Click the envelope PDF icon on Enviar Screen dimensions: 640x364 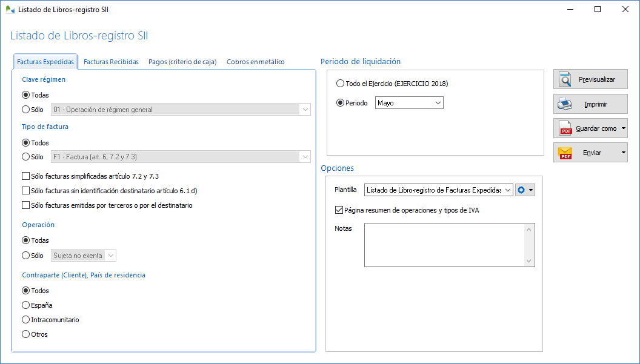[565, 153]
